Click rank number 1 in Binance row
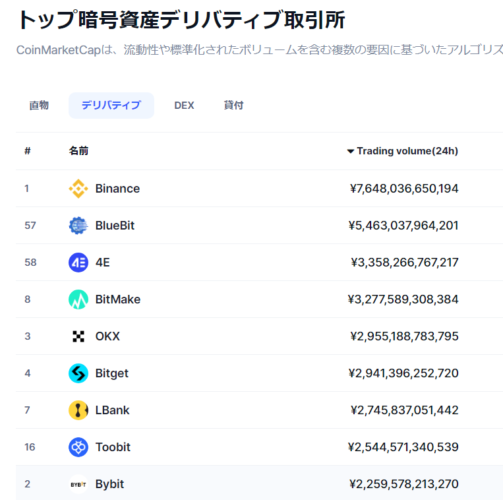This screenshot has height=500, width=503. 26,189
